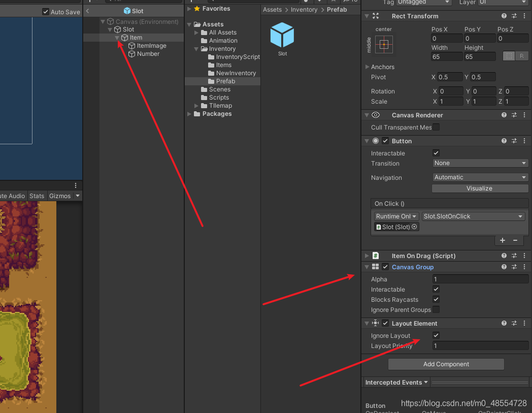Toggle Button Interactable checkbox
The height and width of the screenshot is (413, 532).
click(436, 153)
